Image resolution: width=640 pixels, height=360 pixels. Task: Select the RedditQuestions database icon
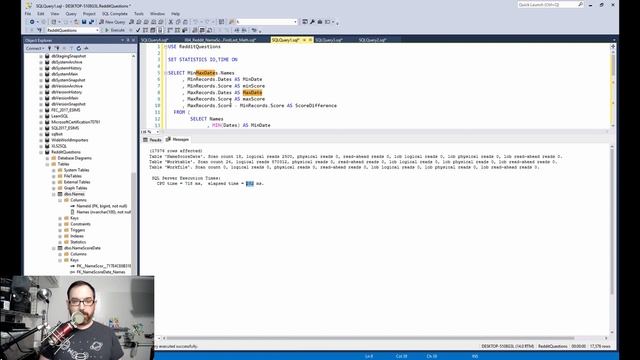point(47,152)
